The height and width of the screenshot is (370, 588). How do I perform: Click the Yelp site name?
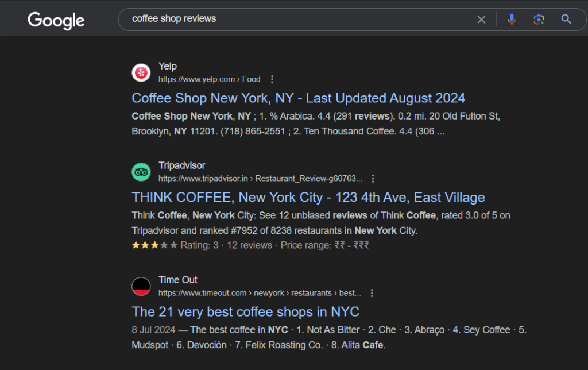pyautogui.click(x=168, y=66)
